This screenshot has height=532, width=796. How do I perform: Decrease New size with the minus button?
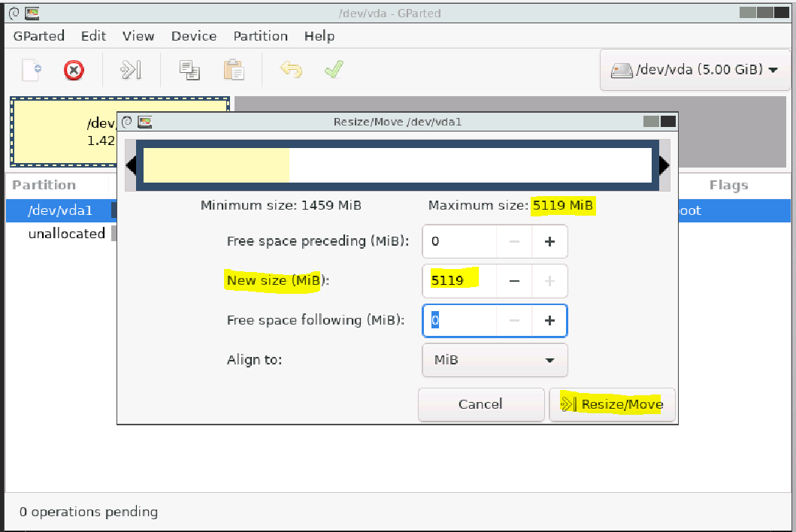(x=514, y=281)
